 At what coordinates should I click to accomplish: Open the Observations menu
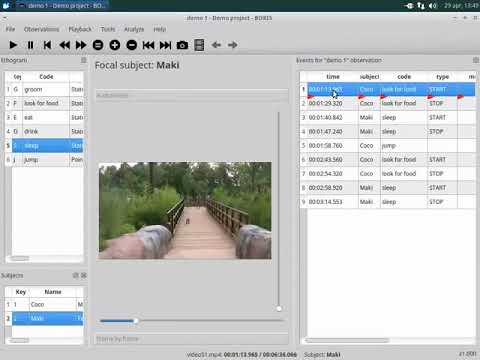point(41,29)
